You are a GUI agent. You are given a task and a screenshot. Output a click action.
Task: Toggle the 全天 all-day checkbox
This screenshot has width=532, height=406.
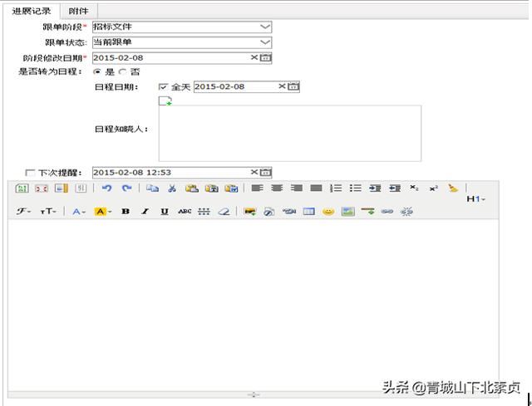point(163,86)
